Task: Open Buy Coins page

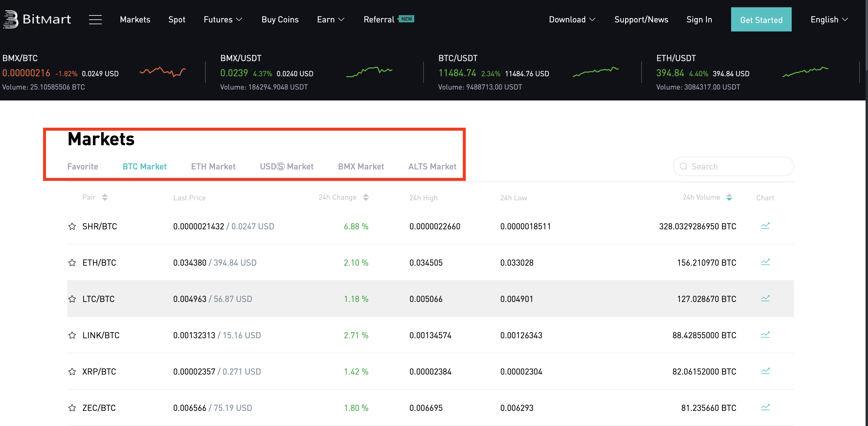Action: click(280, 20)
